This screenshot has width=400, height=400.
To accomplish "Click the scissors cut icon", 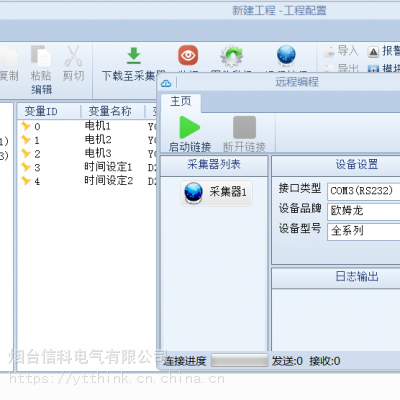I will point(73,56).
